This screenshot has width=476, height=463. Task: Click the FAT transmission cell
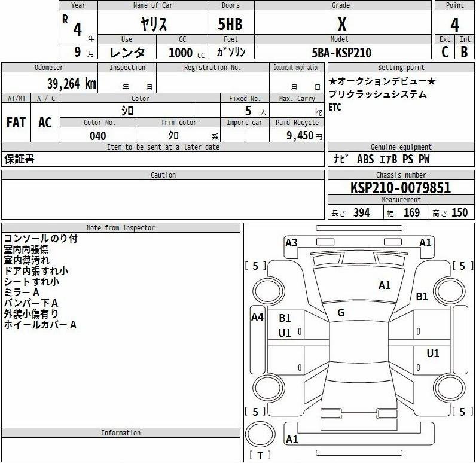pyautogui.click(x=16, y=123)
